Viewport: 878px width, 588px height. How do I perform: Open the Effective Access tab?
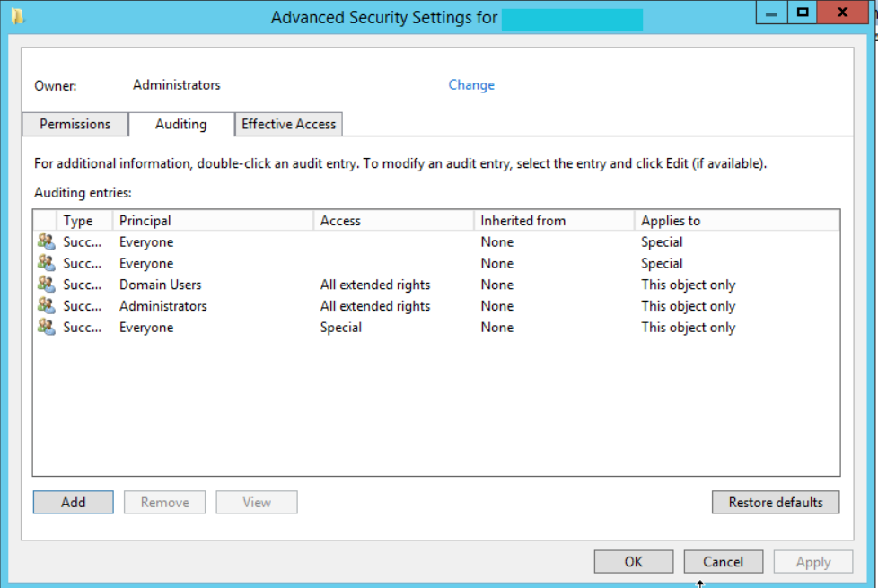pos(288,124)
